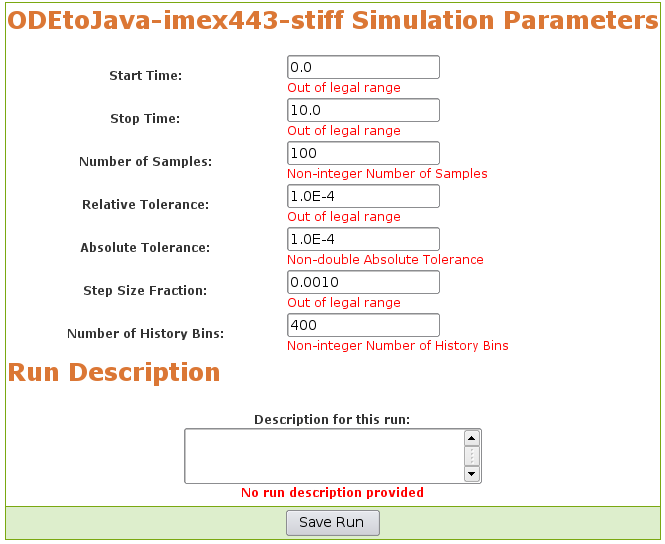
Task: Click 'Non-double Absolute Tolerance' error message
Action: point(385,260)
